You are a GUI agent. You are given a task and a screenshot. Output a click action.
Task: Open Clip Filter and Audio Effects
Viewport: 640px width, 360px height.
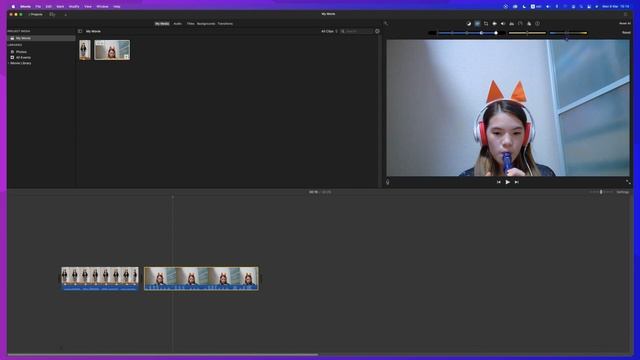529,24
